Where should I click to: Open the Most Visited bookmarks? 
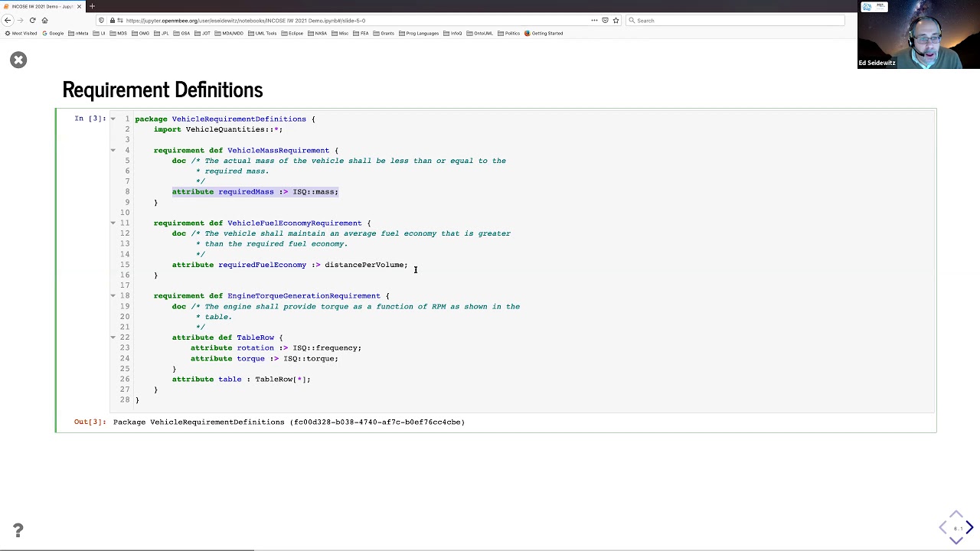[21, 33]
